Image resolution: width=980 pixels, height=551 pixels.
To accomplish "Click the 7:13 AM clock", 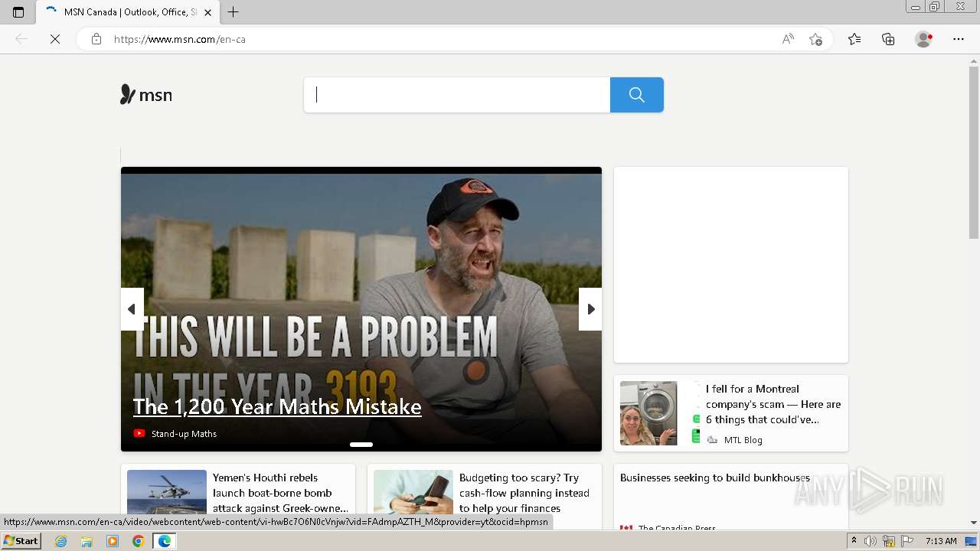I will pos(941,541).
